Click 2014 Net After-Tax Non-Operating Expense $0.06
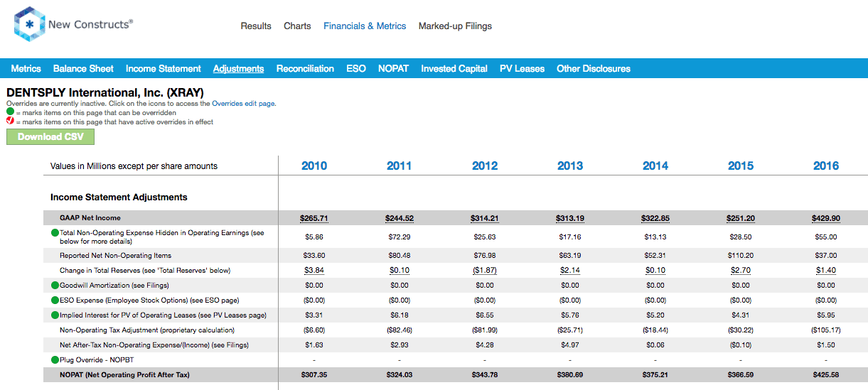Screen dimensions: 868x390 tap(655, 345)
